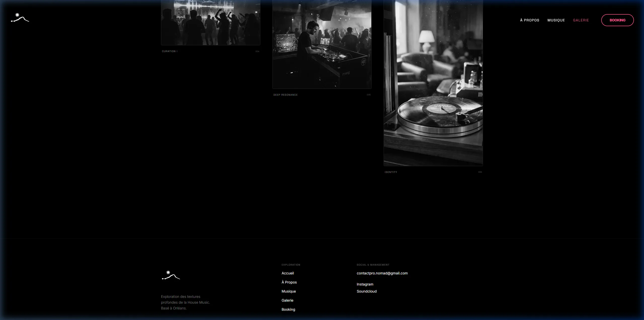Open the Soundcloud link

pyautogui.click(x=367, y=291)
